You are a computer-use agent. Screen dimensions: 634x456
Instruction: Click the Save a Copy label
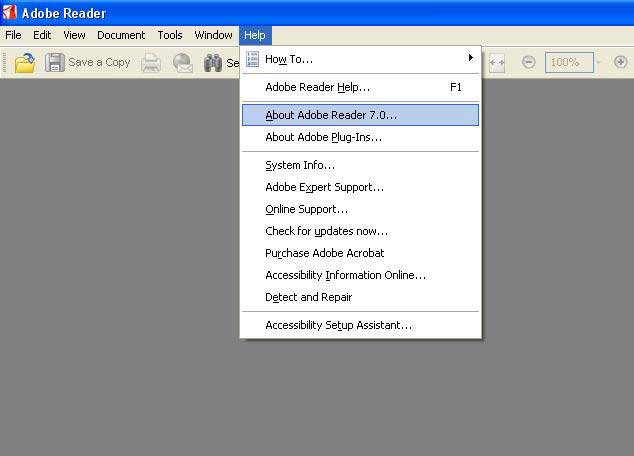click(x=99, y=63)
